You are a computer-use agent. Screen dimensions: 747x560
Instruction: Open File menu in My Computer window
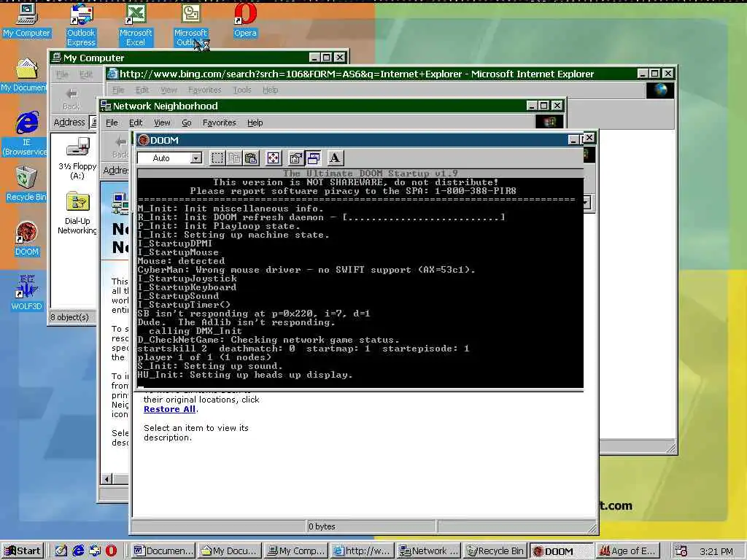[x=62, y=74]
